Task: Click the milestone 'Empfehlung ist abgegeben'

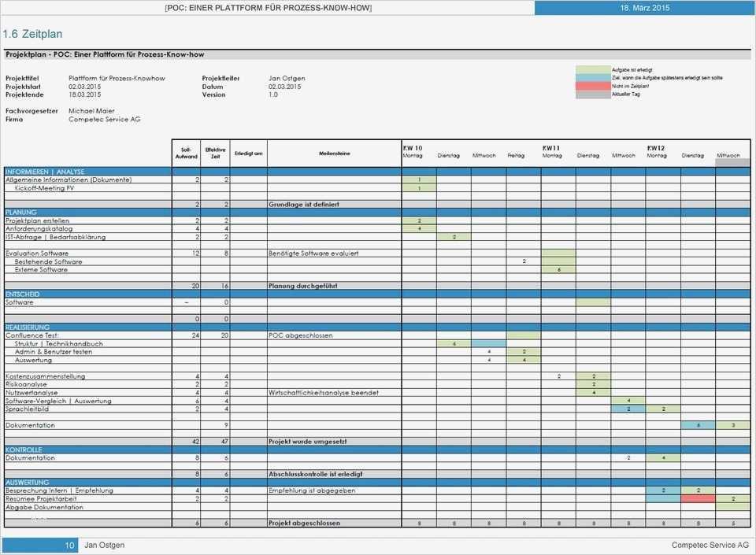Action: 312,490
